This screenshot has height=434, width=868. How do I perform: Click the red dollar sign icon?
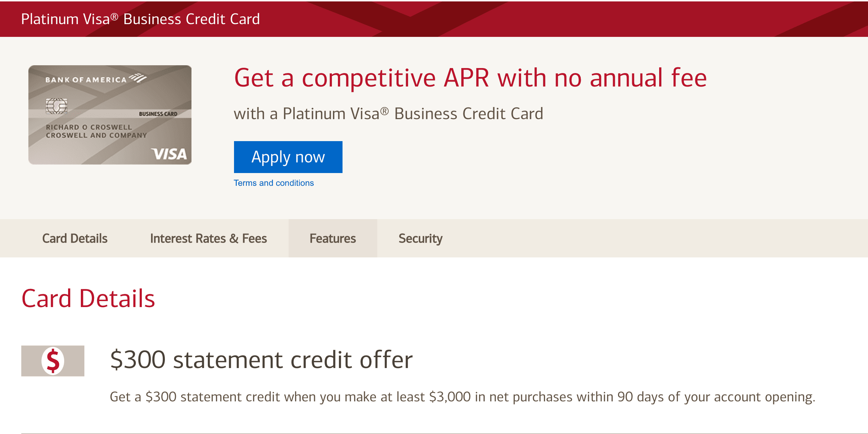[53, 361]
